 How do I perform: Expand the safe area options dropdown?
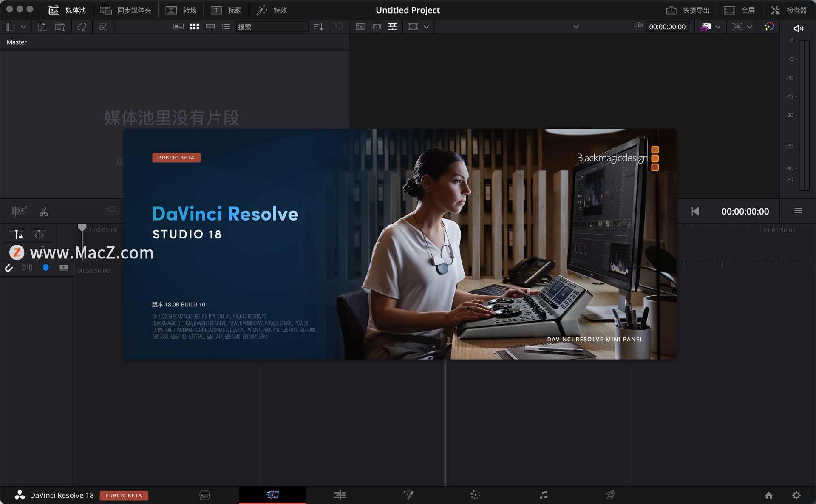point(426,27)
